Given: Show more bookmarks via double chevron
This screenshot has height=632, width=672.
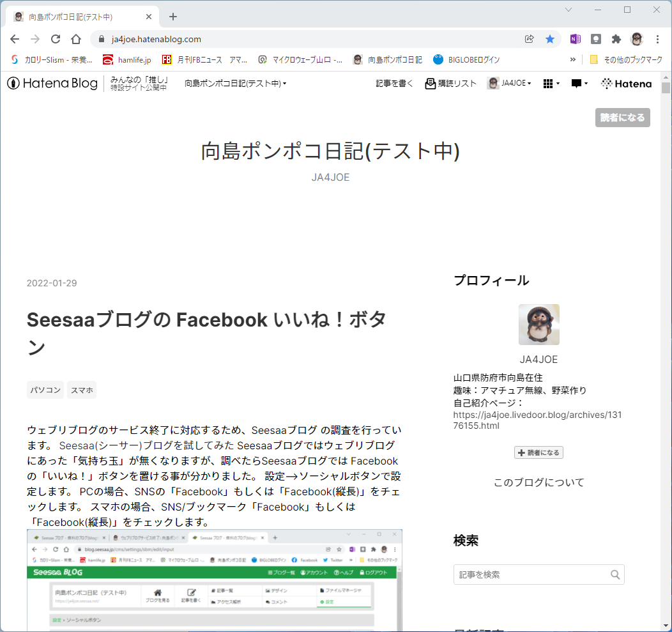Looking at the screenshot, I should click(572, 59).
